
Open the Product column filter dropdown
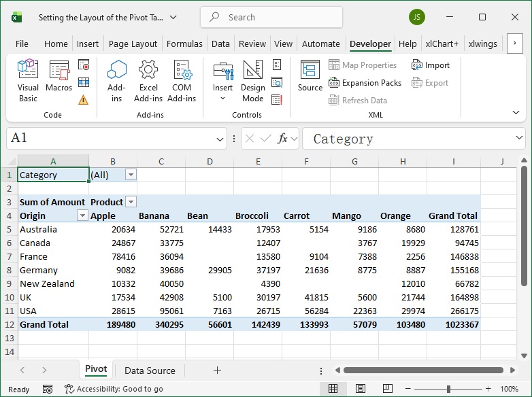(131, 202)
